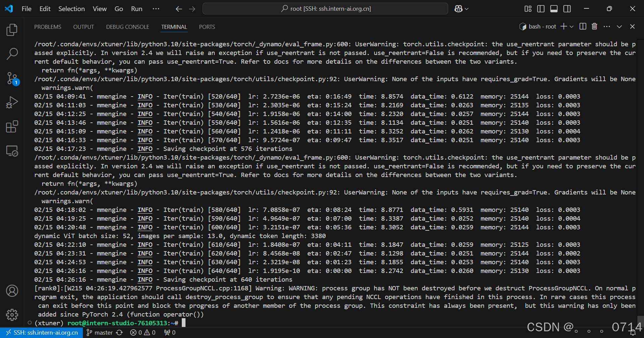Click INFO link on Iter 520/640 line
644x338 pixels.
tap(145, 97)
